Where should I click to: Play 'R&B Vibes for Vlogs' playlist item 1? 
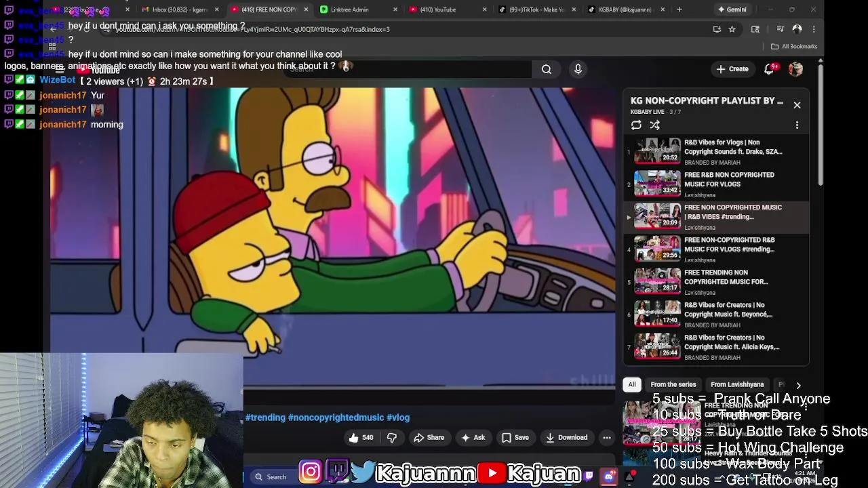click(x=716, y=151)
